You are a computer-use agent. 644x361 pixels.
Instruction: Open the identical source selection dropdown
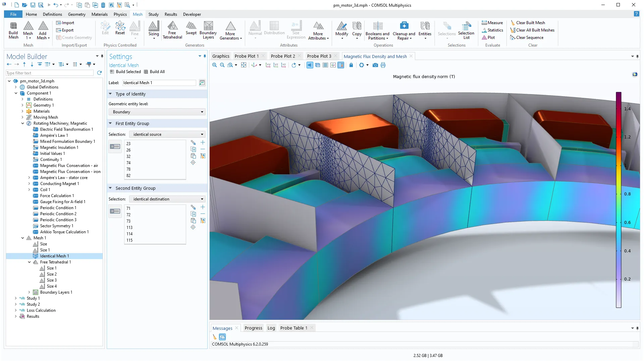coord(168,134)
